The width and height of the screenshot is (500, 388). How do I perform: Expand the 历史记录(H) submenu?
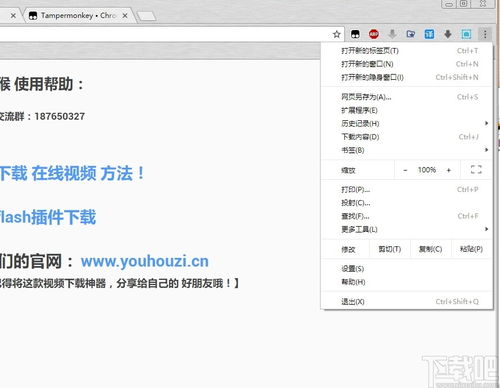point(407,124)
